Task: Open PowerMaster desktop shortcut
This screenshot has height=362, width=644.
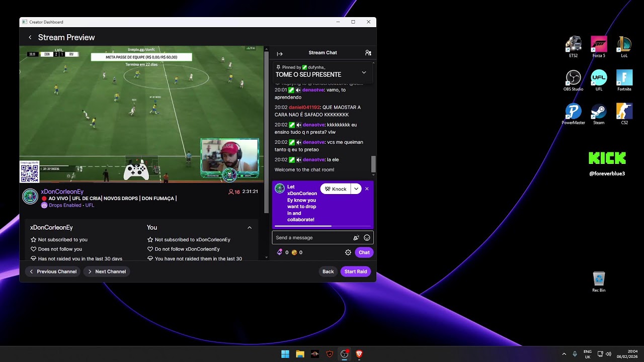Action: click(x=573, y=114)
